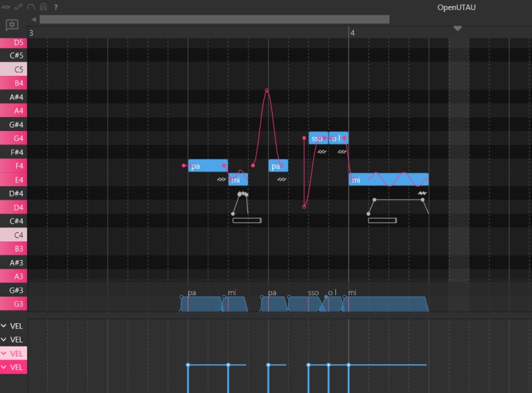The image size is (532, 393).
Task: Expand the topmost VEL expression chevron
Action: coord(4,326)
